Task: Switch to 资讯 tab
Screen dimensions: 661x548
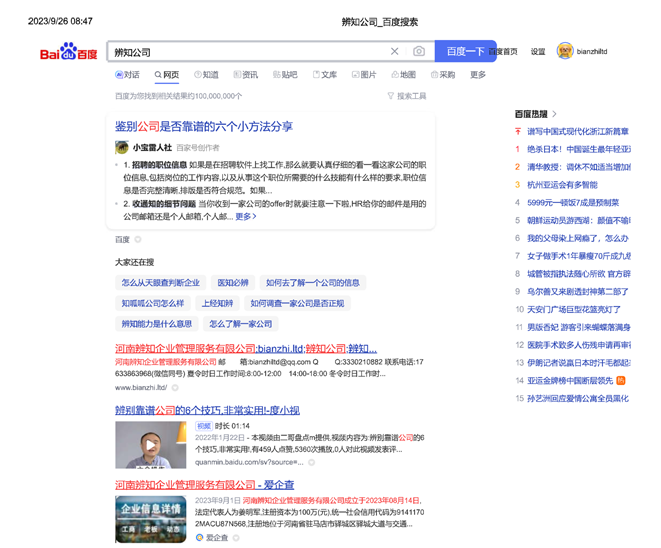Action: [x=246, y=75]
